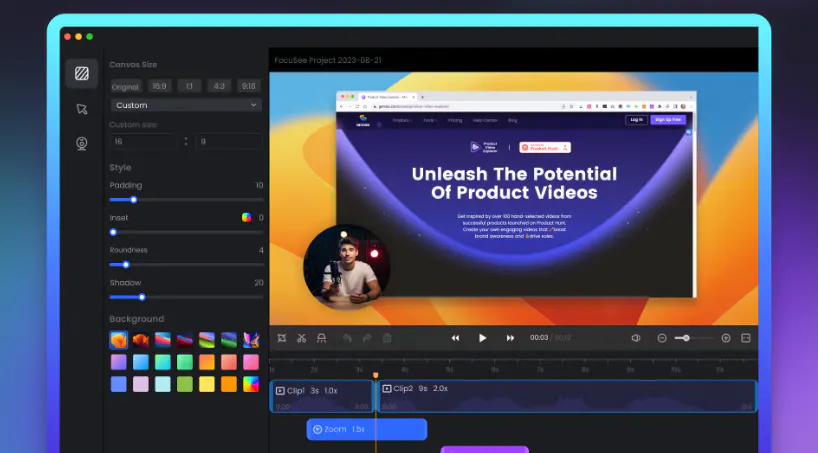Click the Inset slider handle
818x453 pixels.
(113, 232)
